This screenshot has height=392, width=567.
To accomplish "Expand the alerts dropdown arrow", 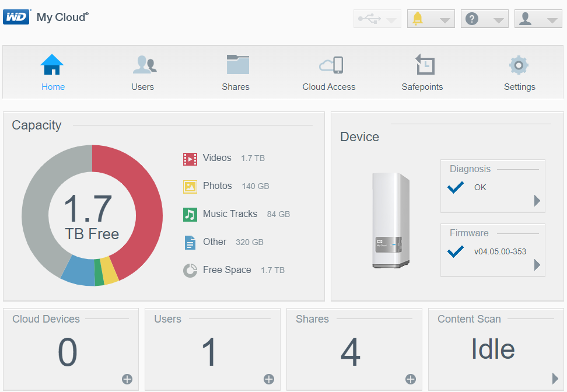I will [444, 20].
